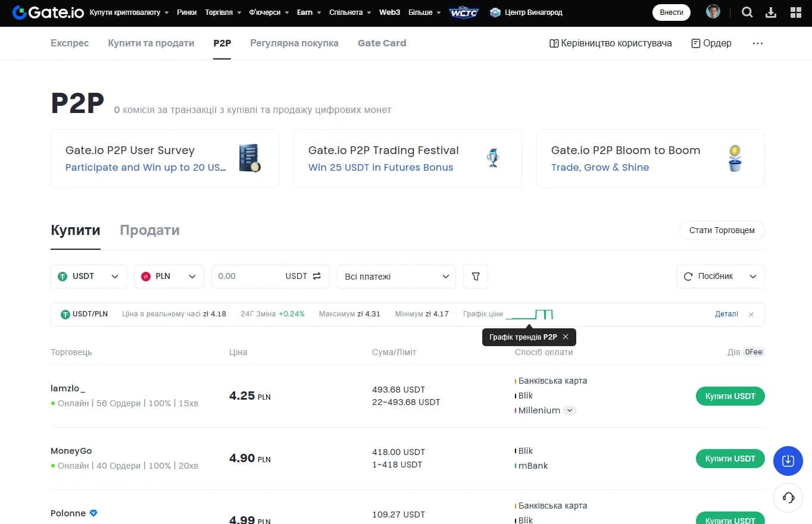Expand Купити криптовалюту menu
This screenshot has width=812, height=524.
click(x=129, y=12)
